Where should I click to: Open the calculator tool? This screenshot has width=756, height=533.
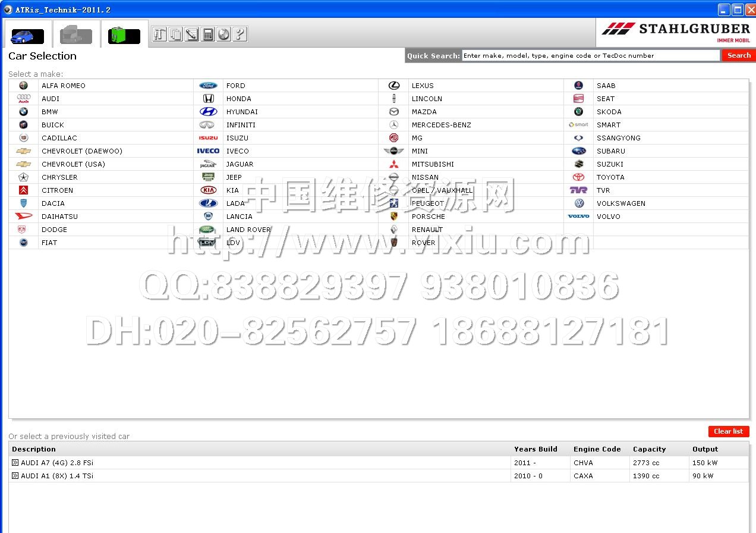(x=207, y=35)
